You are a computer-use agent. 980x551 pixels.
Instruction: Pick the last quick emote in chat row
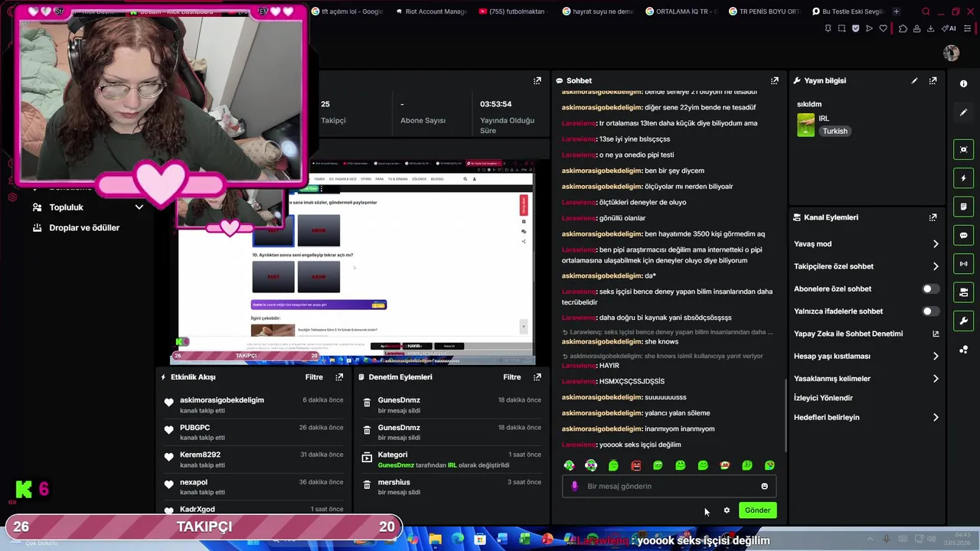click(x=769, y=465)
